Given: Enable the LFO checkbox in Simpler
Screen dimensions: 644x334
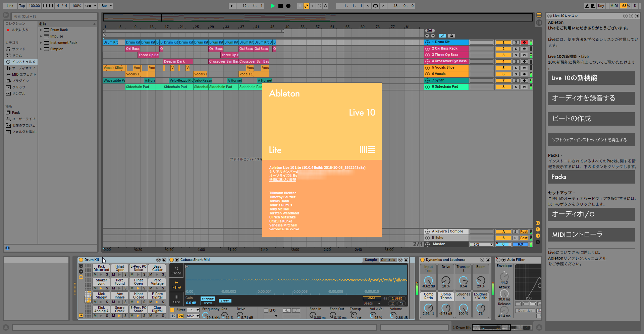Looking at the screenshot, I should (x=266, y=310).
